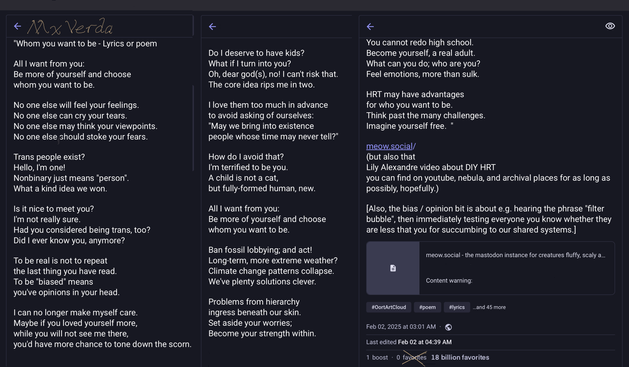The height and width of the screenshot is (367, 629).
Task: Click the back arrow next to the eye icon
Action: point(370,26)
